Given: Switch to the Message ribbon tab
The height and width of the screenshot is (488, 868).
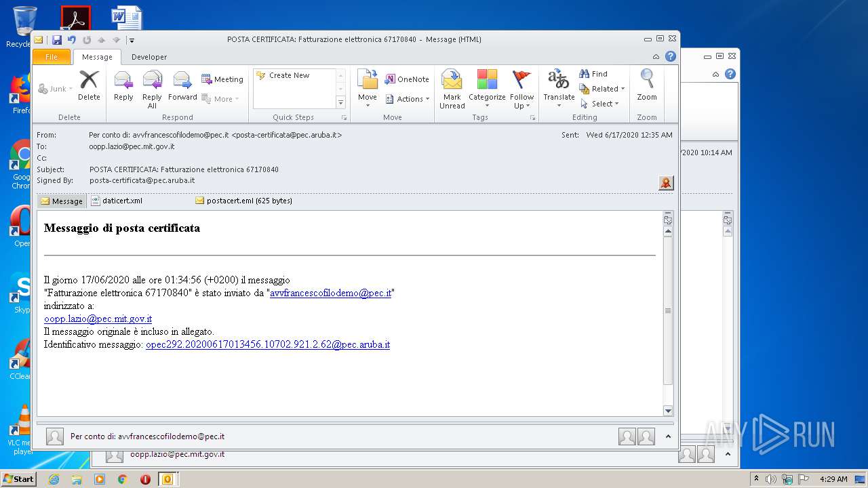Looking at the screenshot, I should [x=97, y=57].
